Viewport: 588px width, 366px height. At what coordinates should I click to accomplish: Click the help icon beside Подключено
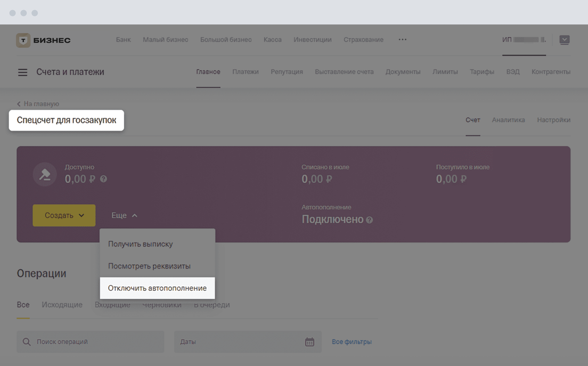point(369,220)
